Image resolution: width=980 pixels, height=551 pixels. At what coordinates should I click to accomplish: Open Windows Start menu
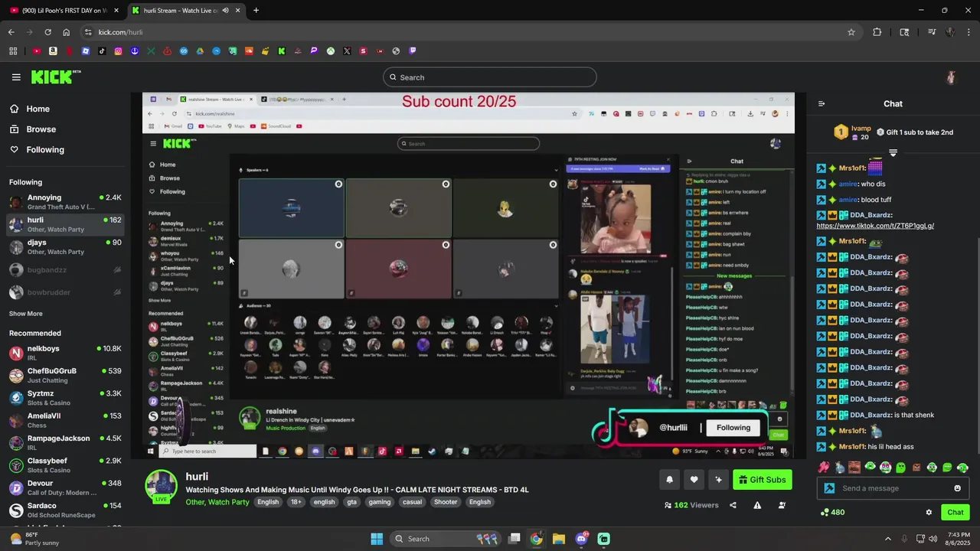click(x=377, y=539)
